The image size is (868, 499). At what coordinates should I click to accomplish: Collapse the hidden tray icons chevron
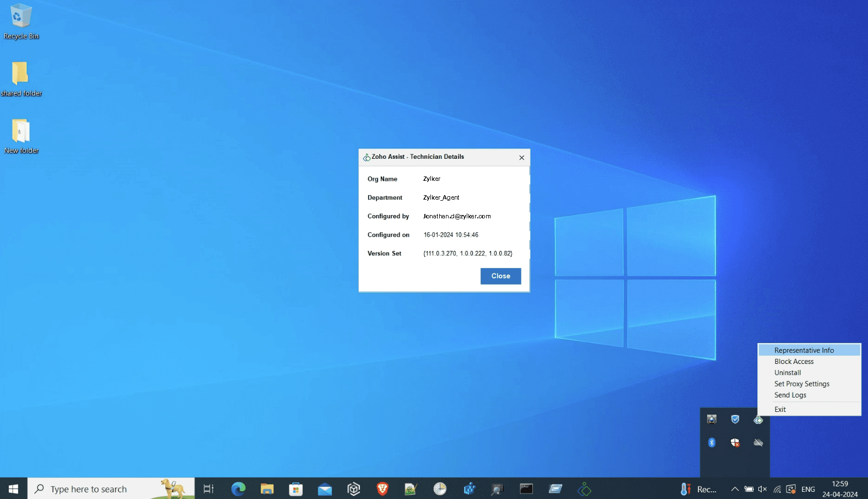tap(735, 489)
